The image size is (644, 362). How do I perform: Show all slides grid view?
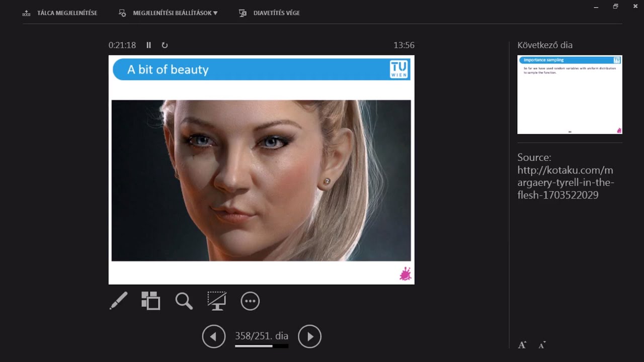click(150, 301)
